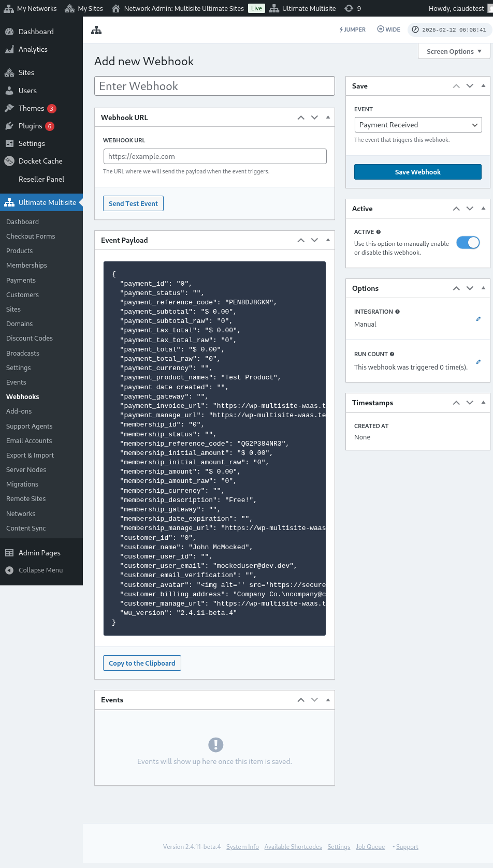The height and width of the screenshot is (868, 493).
Task: Click the Themes paintbrush icon
Action: tap(9, 108)
